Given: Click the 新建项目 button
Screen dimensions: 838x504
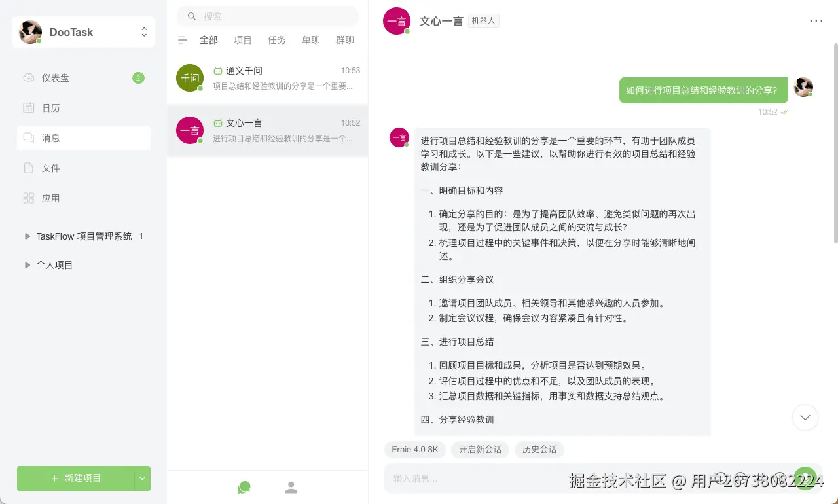Looking at the screenshot, I should coord(76,478).
